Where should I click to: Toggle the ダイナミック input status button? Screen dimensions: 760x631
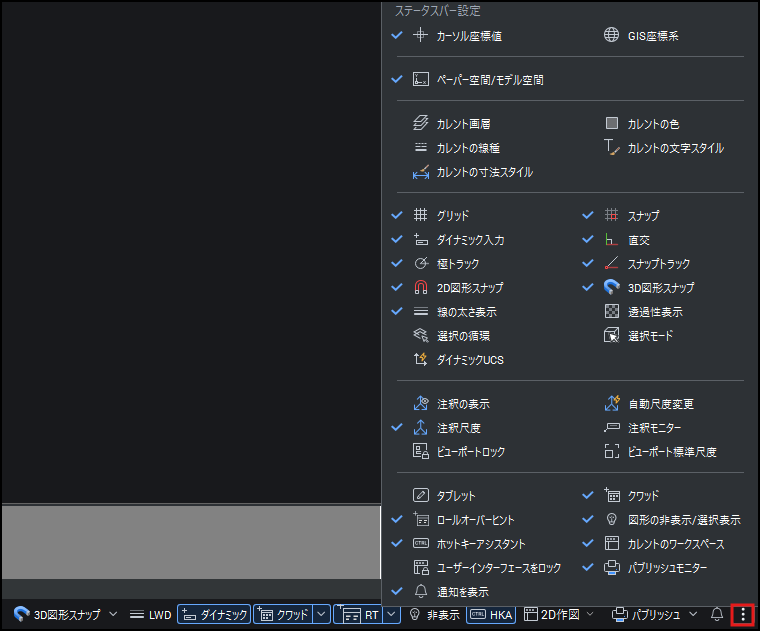point(214,615)
